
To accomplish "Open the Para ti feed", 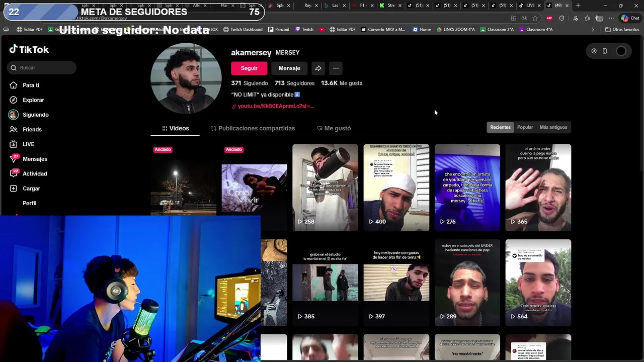I will tap(24, 85).
